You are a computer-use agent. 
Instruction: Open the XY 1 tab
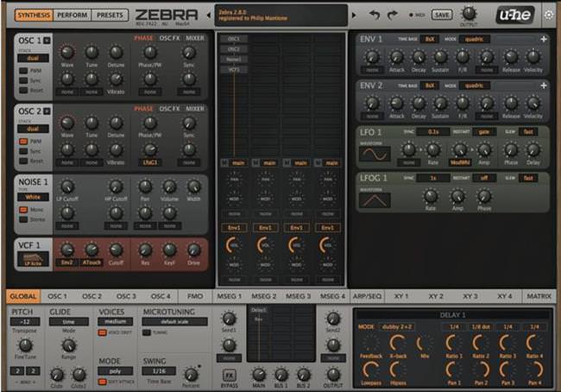tap(401, 296)
